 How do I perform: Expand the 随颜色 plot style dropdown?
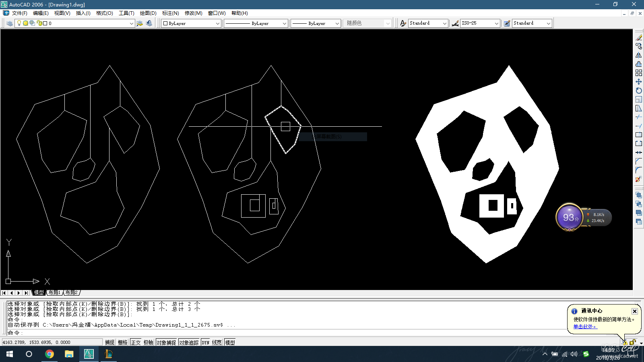point(388,23)
